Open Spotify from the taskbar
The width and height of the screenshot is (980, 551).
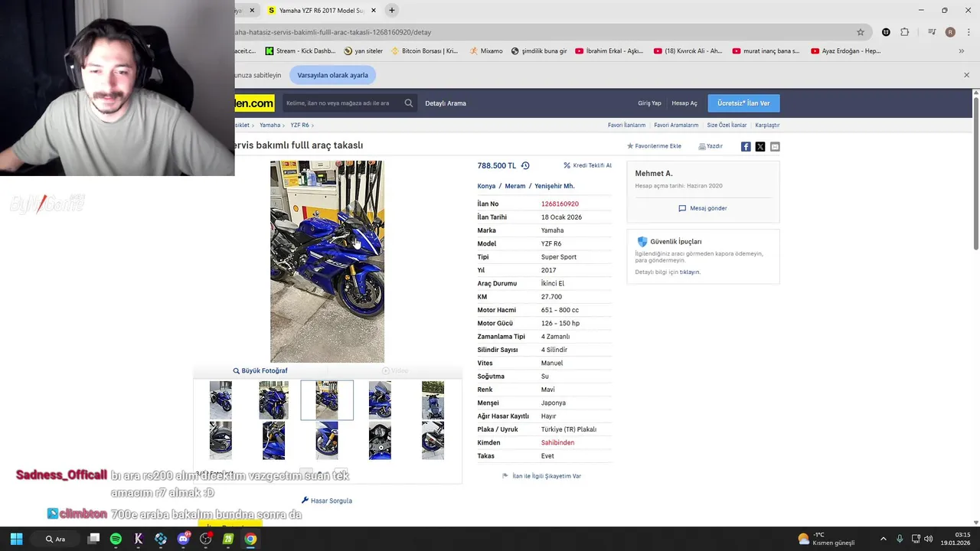[x=116, y=539]
